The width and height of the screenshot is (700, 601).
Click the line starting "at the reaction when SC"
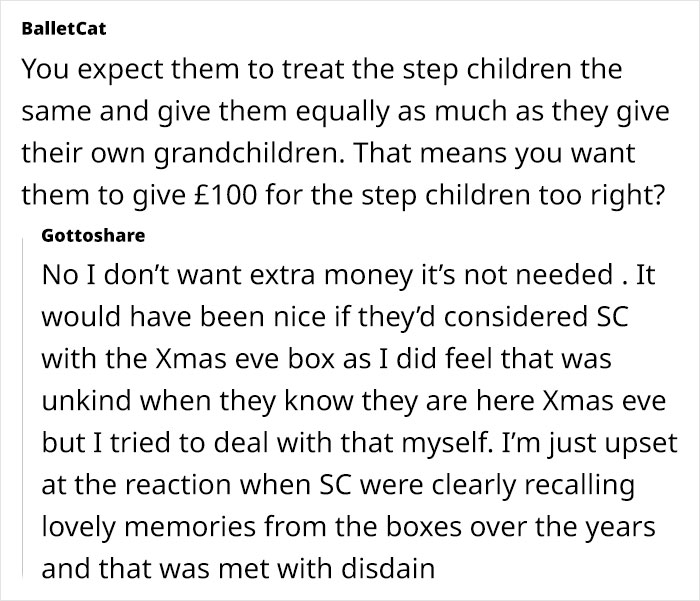click(340, 483)
